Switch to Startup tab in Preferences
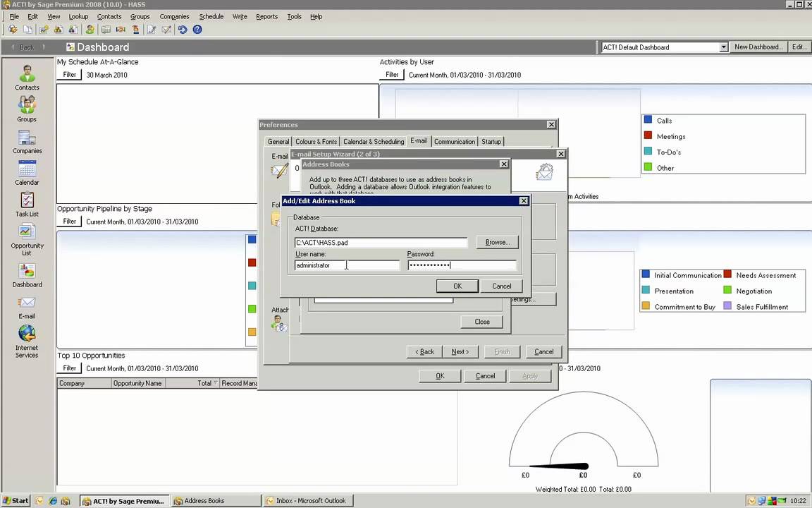 [491, 142]
